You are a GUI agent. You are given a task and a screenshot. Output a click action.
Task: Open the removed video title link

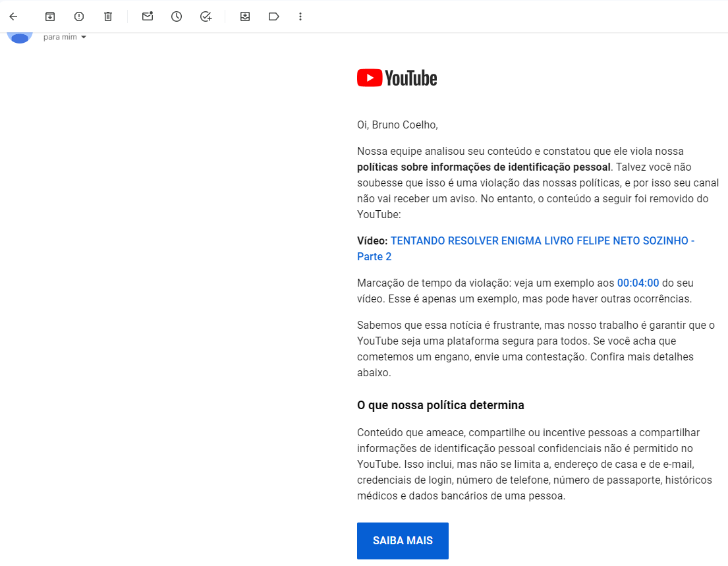pos(526,248)
